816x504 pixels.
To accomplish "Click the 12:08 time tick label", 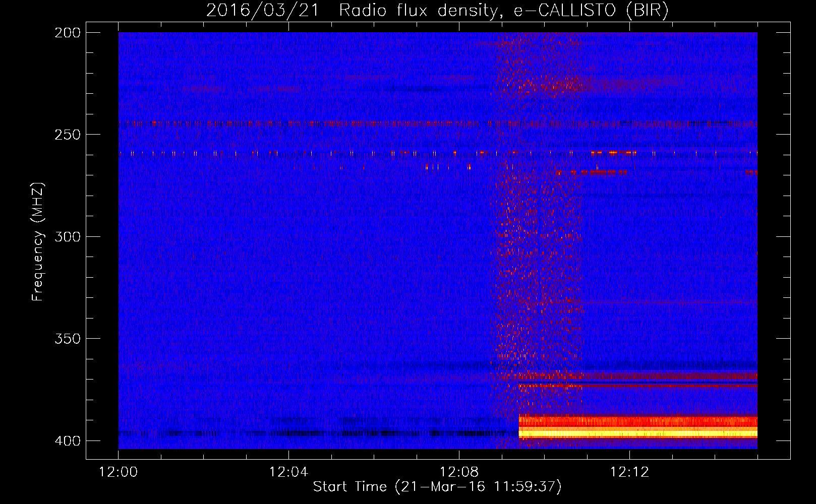I will [x=459, y=472].
